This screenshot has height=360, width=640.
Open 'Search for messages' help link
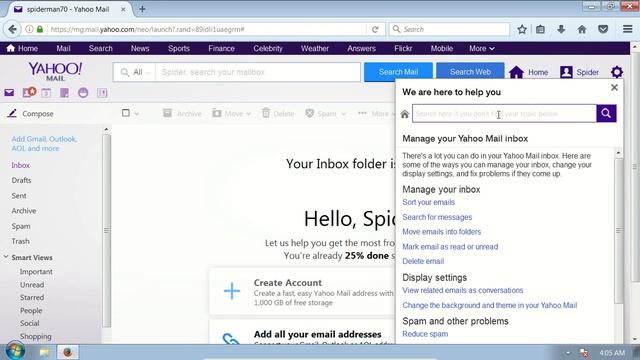click(437, 217)
